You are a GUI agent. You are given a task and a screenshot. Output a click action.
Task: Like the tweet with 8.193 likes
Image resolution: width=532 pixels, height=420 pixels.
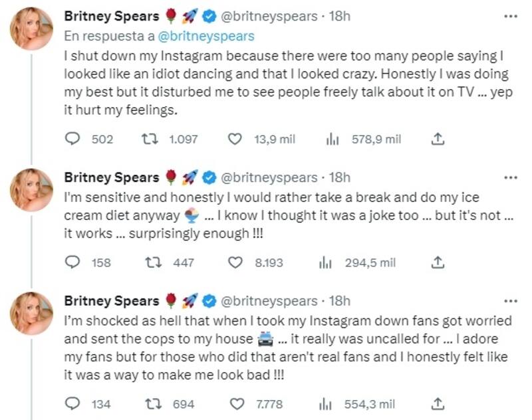pos(234,262)
